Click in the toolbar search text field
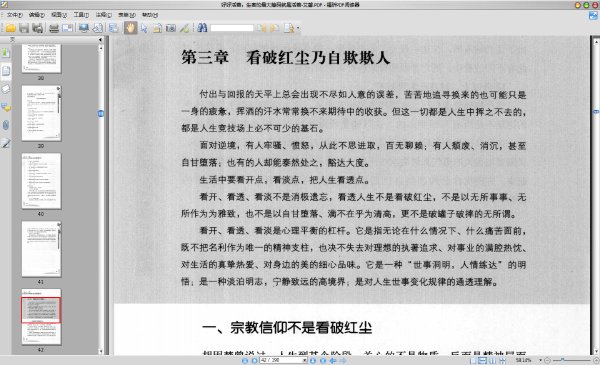The height and width of the screenshot is (365, 600). [232, 28]
